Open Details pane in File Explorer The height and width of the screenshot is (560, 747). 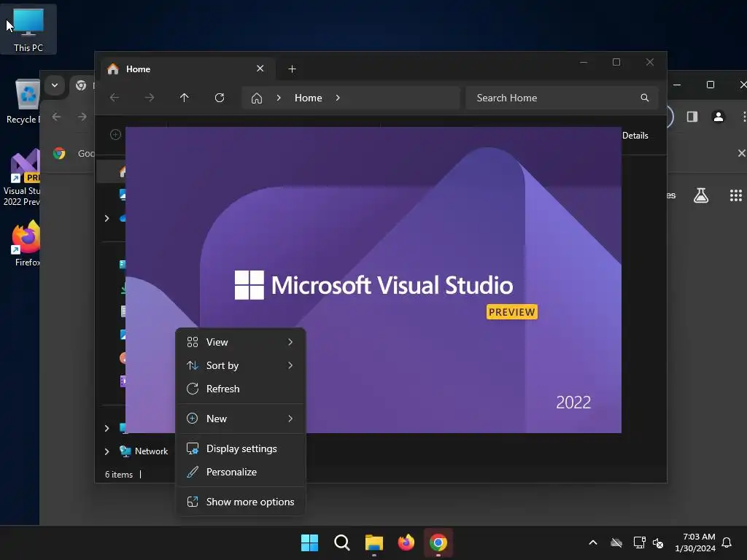pos(635,136)
